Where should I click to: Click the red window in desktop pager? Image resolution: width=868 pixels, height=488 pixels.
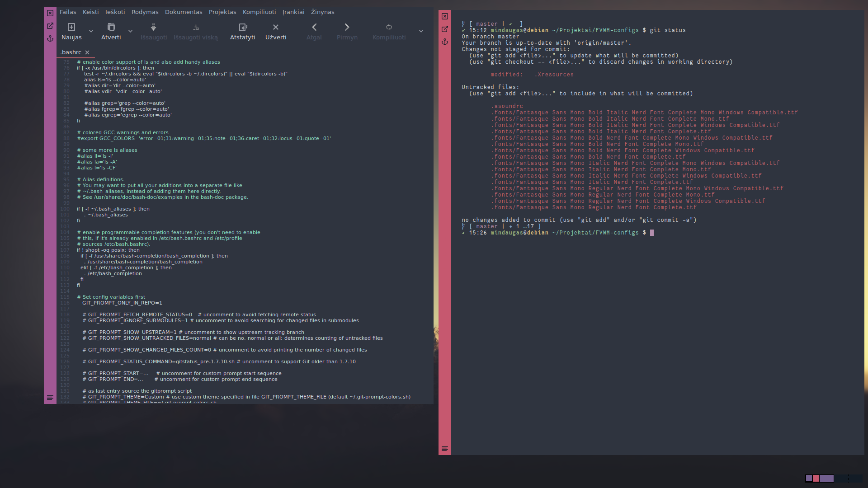pos(816,478)
